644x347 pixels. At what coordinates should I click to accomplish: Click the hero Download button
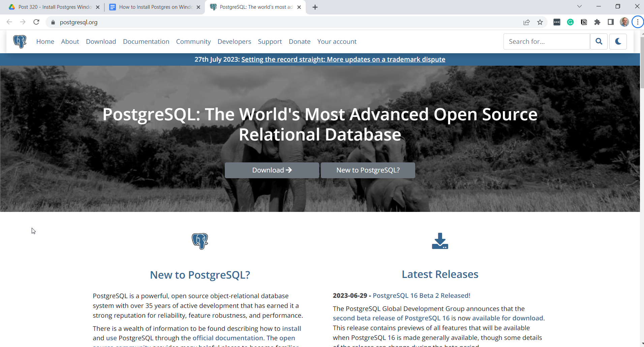[x=272, y=170]
